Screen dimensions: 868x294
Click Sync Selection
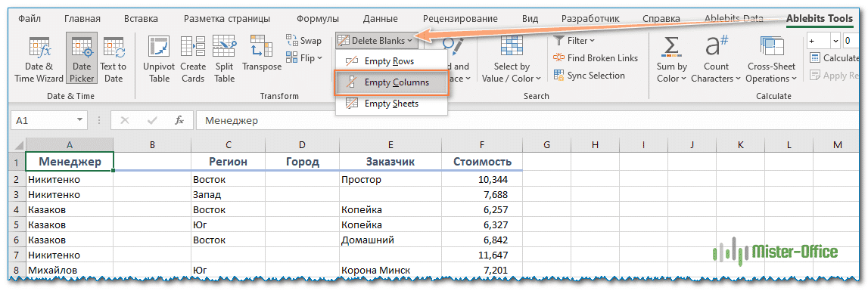pos(589,76)
